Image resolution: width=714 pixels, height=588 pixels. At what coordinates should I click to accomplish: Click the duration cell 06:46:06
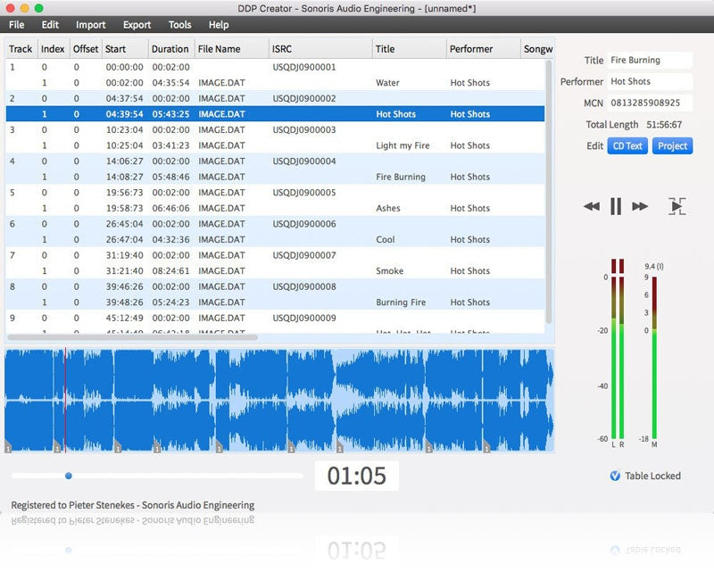(x=170, y=209)
